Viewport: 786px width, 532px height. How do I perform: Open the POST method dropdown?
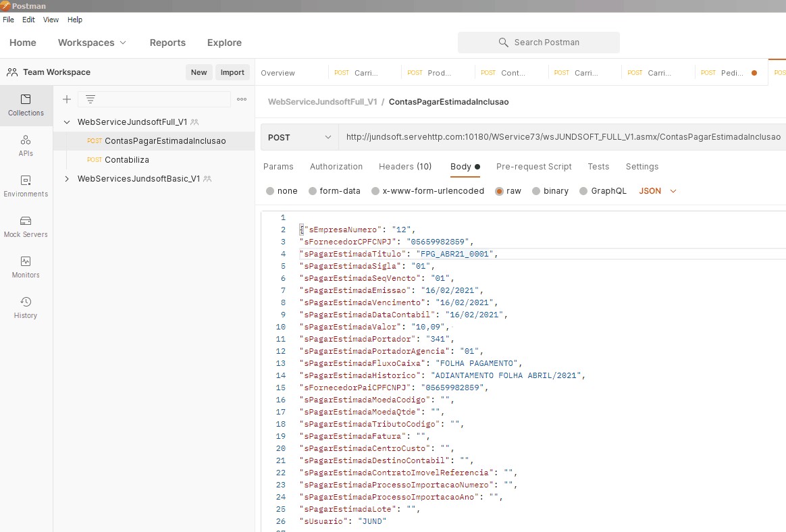(299, 137)
